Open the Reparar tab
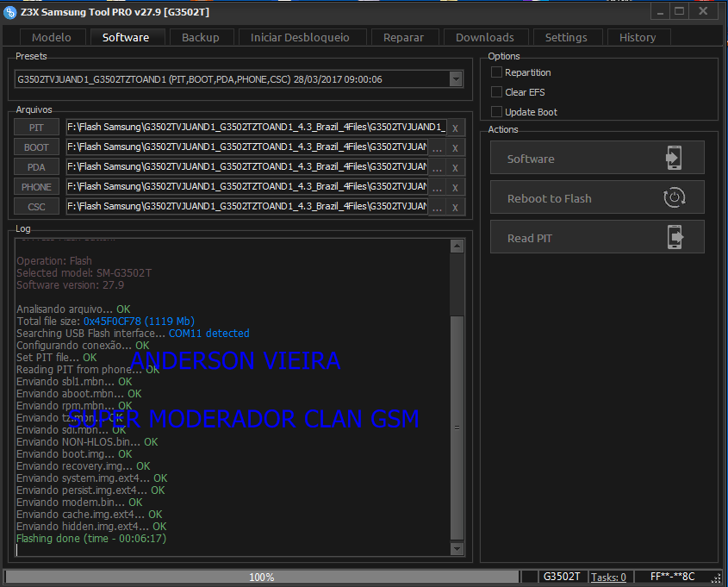Image resolution: width=728 pixels, height=587 pixels. [x=403, y=38]
